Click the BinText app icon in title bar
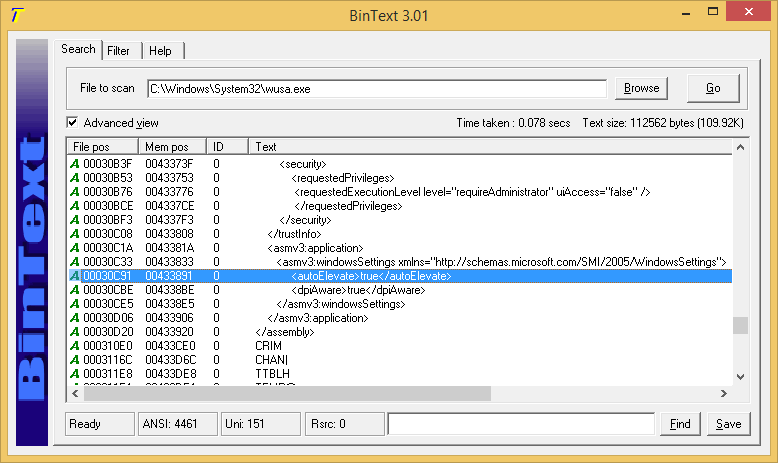This screenshot has width=778, height=463. 17,15
